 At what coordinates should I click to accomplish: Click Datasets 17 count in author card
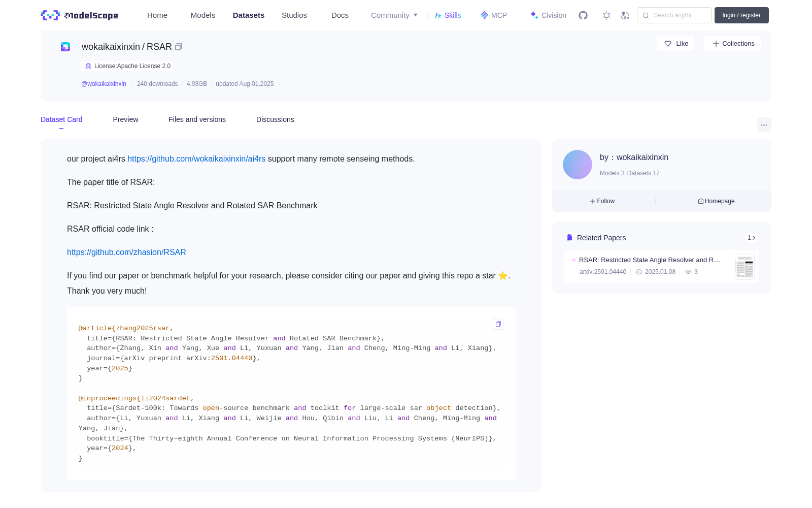coord(644,173)
